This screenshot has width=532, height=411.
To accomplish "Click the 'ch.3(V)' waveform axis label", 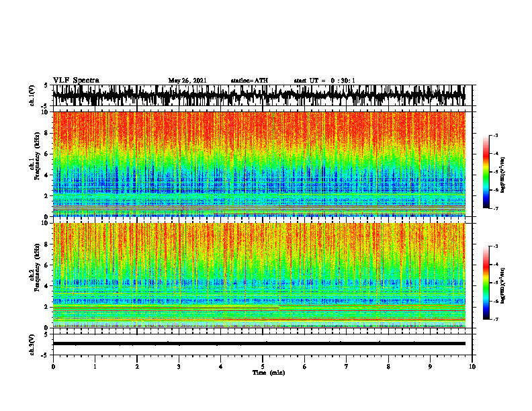I will pos(32,345).
